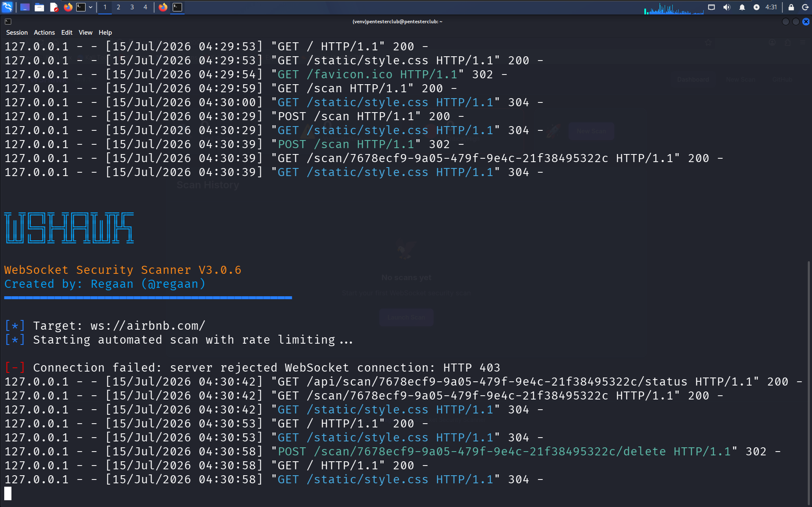
Task: Maximize the terminal window
Action: pyautogui.click(x=795, y=22)
